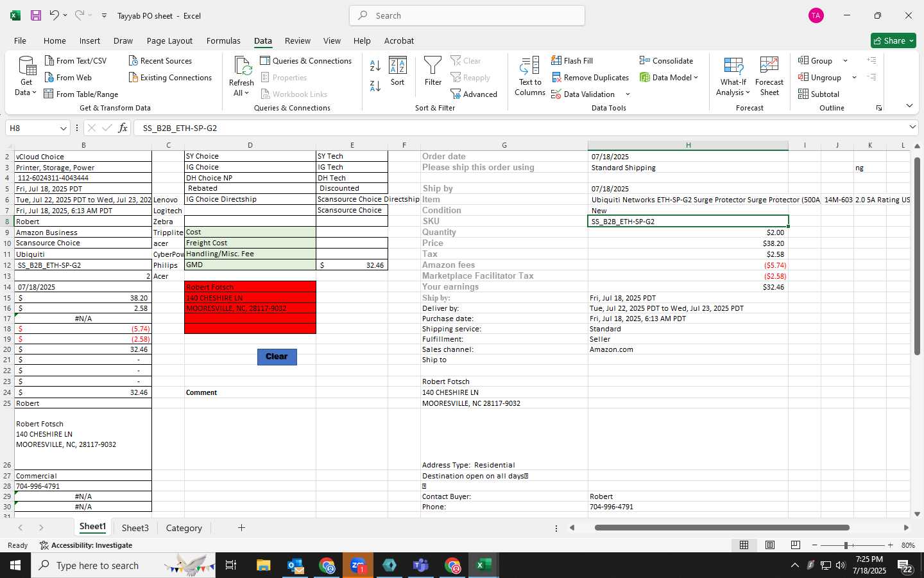Open the Get Data button
Viewport: 924px width, 578px height.
[26, 76]
